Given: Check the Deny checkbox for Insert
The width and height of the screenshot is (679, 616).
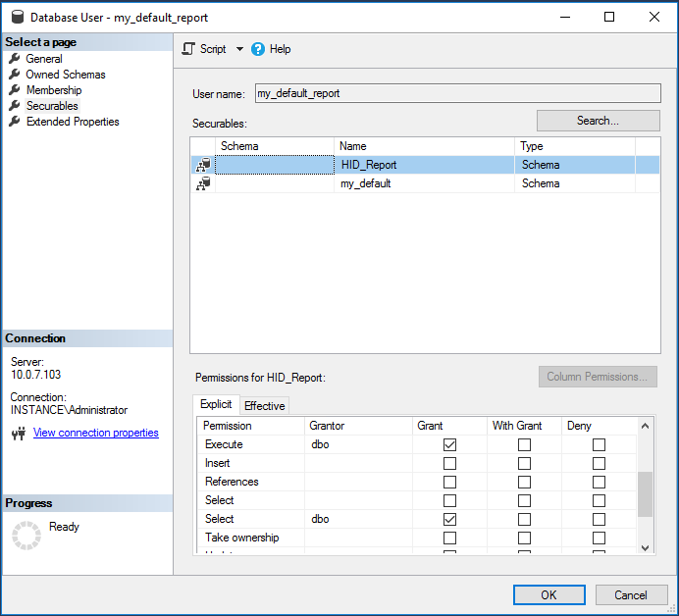Looking at the screenshot, I should pos(599,463).
